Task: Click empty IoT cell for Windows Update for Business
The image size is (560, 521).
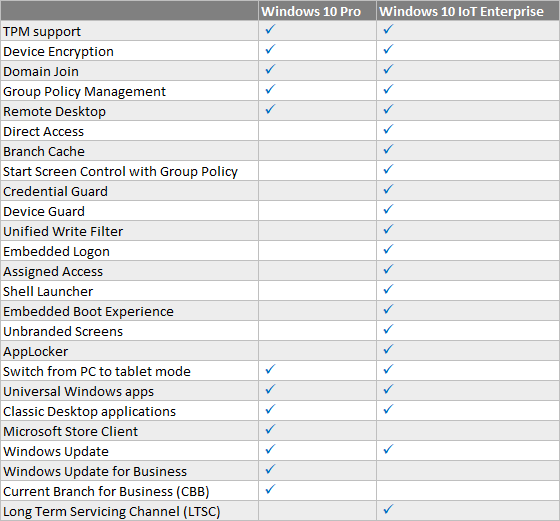Action: (468, 471)
